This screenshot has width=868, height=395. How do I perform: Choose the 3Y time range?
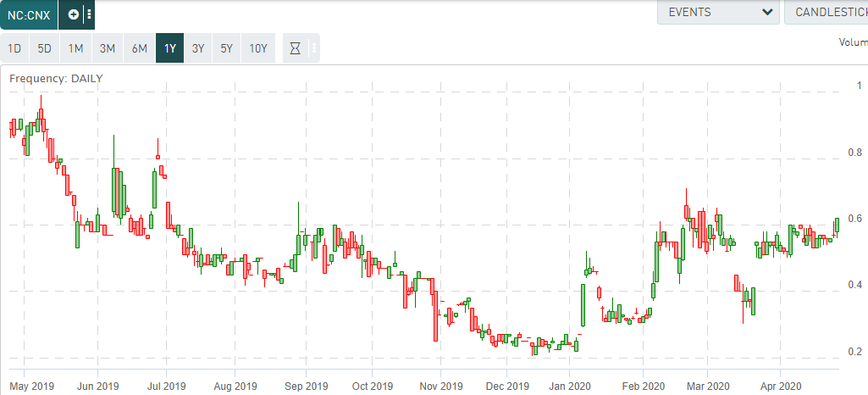(198, 48)
